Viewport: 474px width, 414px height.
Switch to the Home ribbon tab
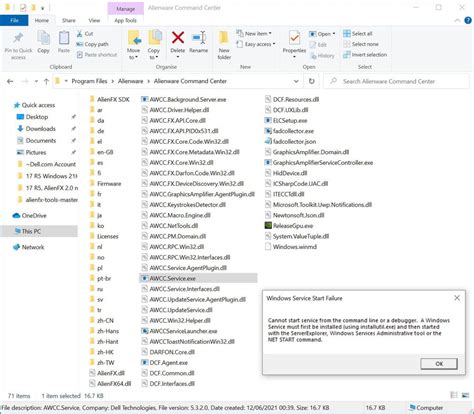point(42,20)
